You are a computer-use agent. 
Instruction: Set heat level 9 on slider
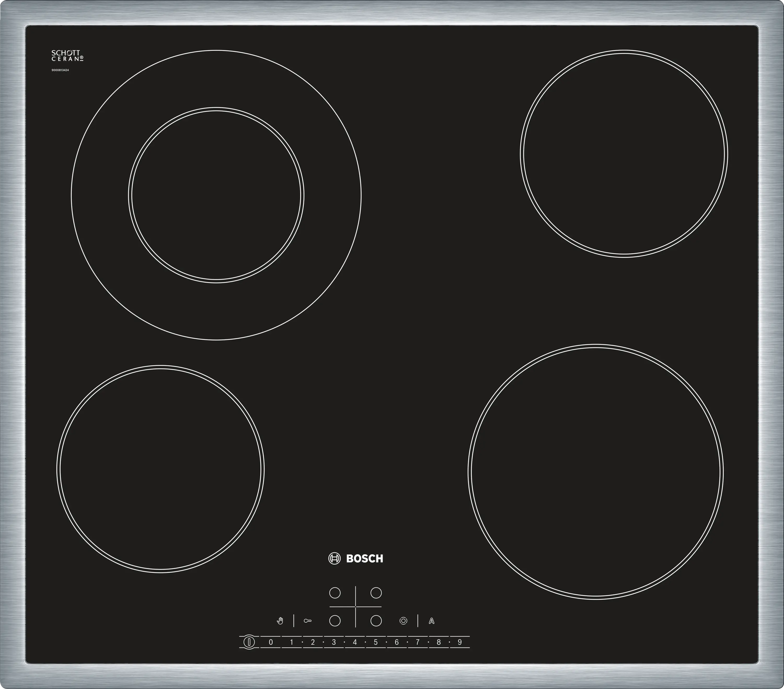(459, 642)
